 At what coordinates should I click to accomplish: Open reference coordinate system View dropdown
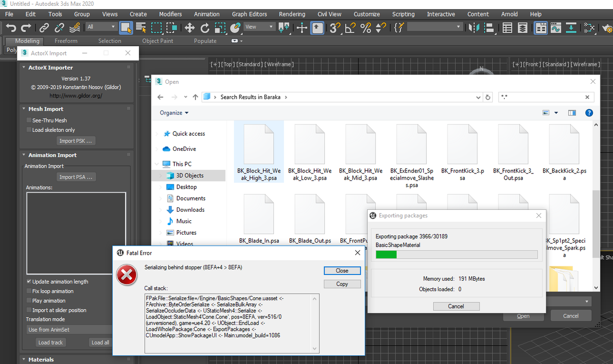pos(259,27)
